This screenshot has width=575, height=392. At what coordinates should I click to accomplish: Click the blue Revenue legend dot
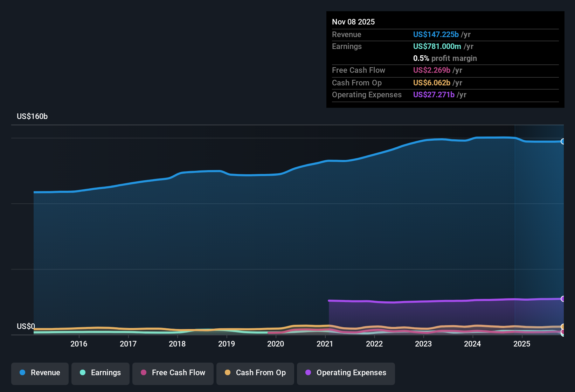22,373
